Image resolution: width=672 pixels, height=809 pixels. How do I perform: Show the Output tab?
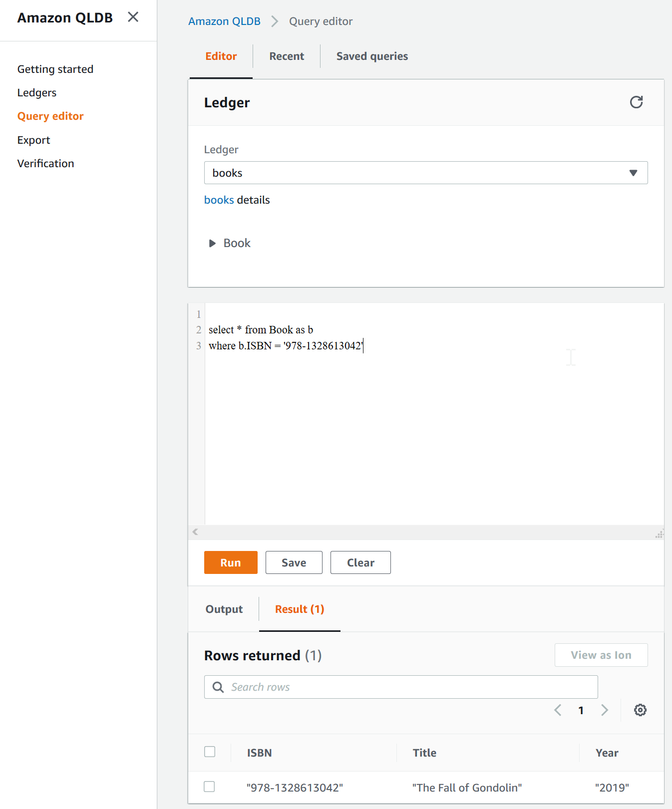[224, 609]
